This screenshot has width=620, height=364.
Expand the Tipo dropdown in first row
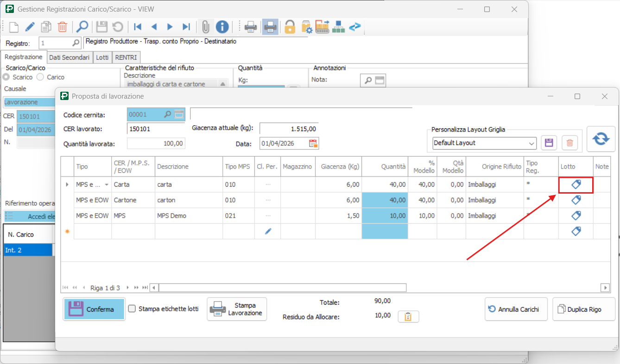(x=107, y=185)
